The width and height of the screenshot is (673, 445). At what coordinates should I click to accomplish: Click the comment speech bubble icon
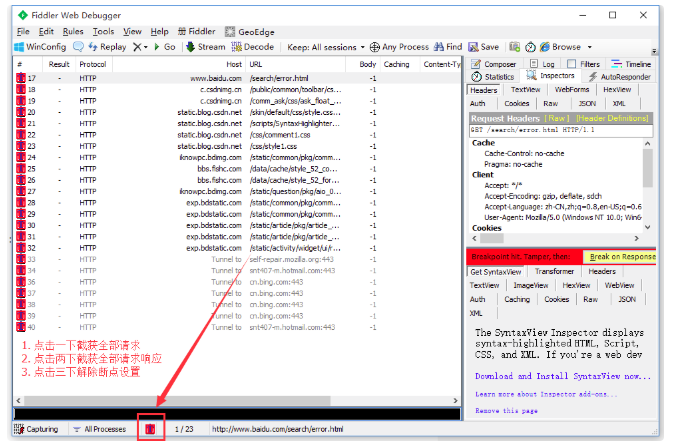[78, 46]
